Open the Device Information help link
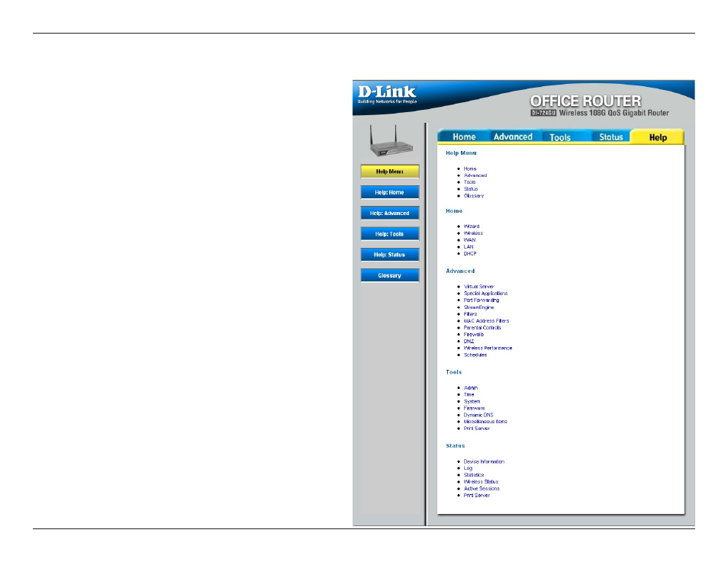Image resolution: width=728 pixels, height=562 pixels. click(484, 462)
